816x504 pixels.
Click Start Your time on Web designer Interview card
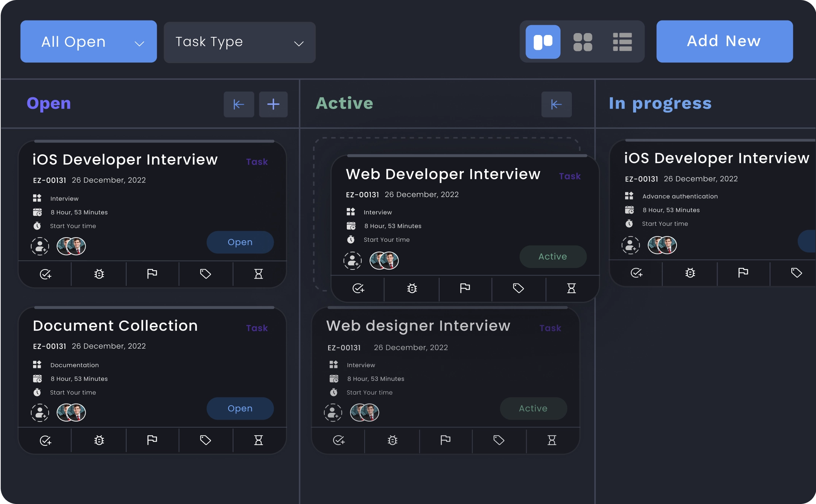tap(369, 392)
